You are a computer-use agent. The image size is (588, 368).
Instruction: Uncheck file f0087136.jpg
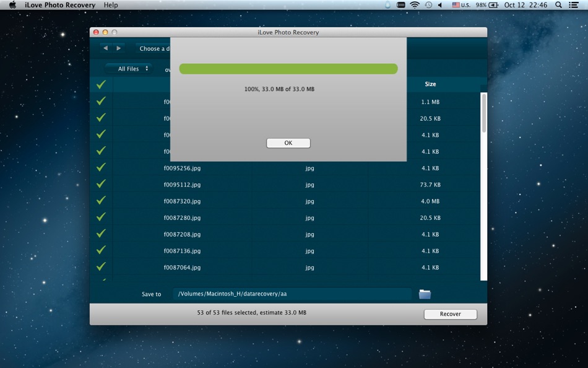(101, 250)
